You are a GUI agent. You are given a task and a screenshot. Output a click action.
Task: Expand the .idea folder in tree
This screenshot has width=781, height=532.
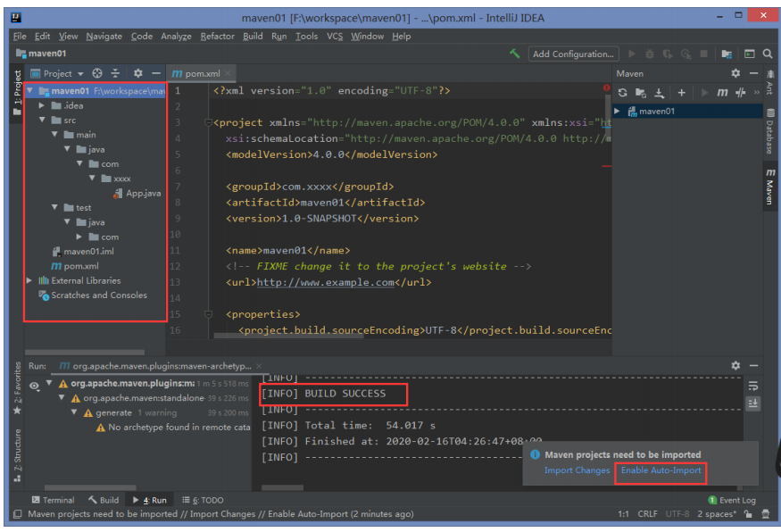tap(42, 105)
